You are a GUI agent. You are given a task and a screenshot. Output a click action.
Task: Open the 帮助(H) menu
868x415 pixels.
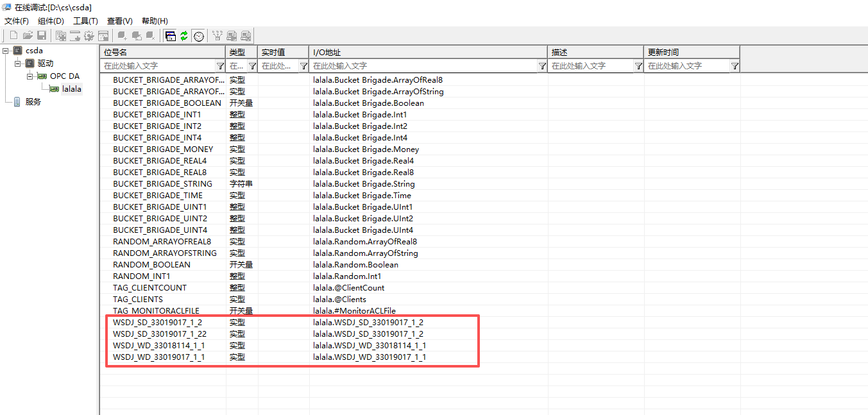[x=155, y=21]
